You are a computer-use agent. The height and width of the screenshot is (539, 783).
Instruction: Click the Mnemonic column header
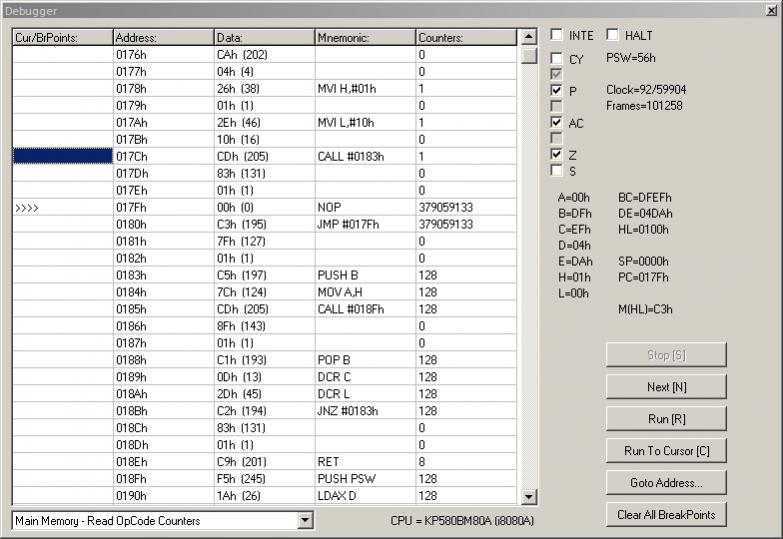point(365,37)
